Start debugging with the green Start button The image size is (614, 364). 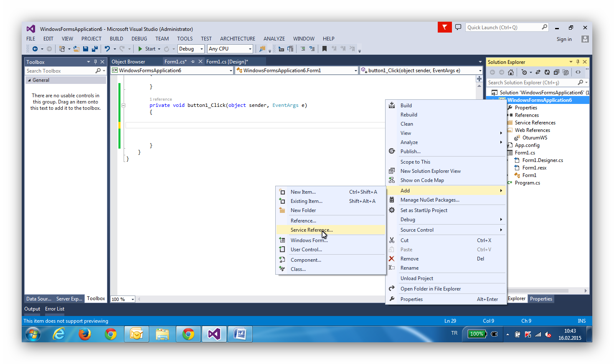140,48
